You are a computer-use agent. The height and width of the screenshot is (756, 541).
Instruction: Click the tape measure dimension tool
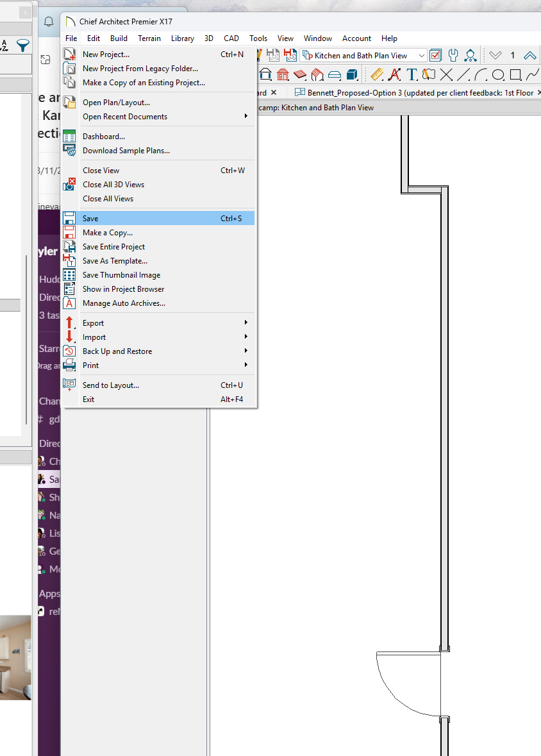tap(377, 74)
